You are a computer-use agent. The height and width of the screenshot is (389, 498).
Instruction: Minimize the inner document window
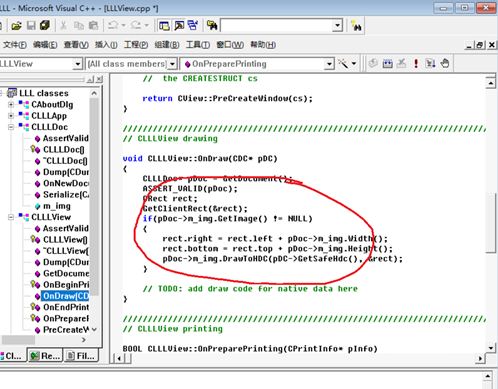pyautogui.click(x=469, y=45)
